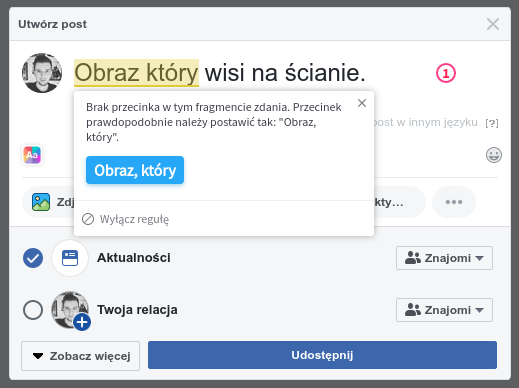Click the profile picture beside the post text
This screenshot has height=388, width=519.
click(x=42, y=73)
